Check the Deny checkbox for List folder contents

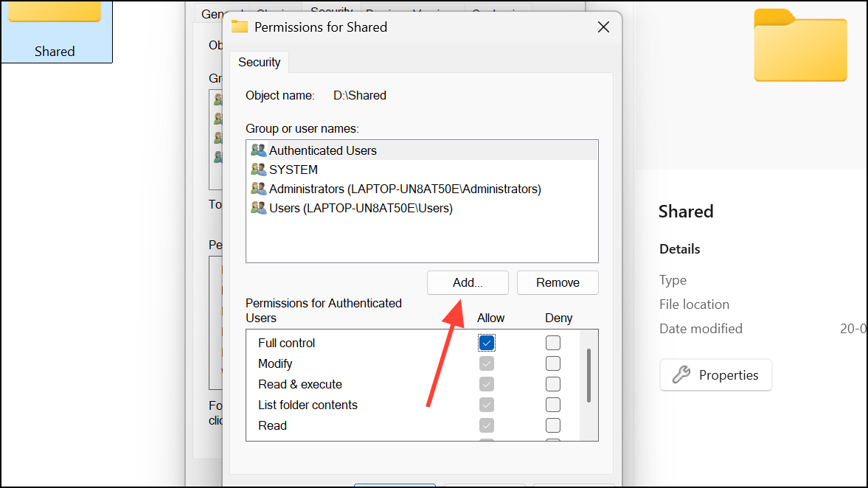coord(552,404)
